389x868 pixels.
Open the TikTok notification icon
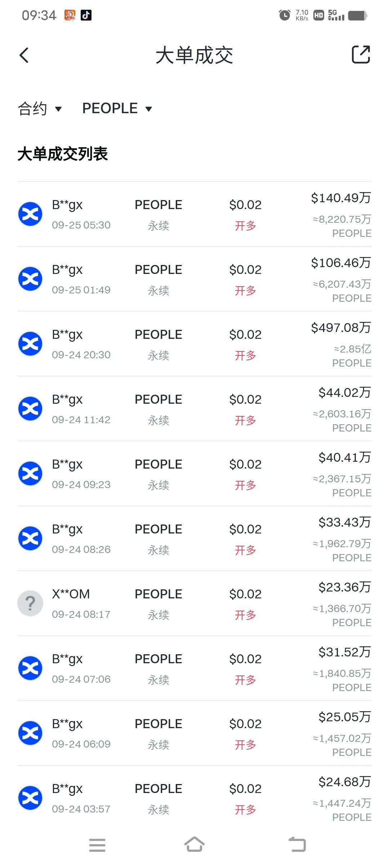[x=86, y=15]
